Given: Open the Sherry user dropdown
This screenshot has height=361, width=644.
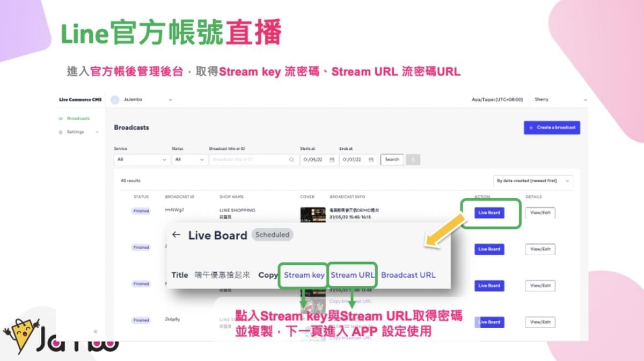Looking at the screenshot, I should pyautogui.click(x=561, y=99).
